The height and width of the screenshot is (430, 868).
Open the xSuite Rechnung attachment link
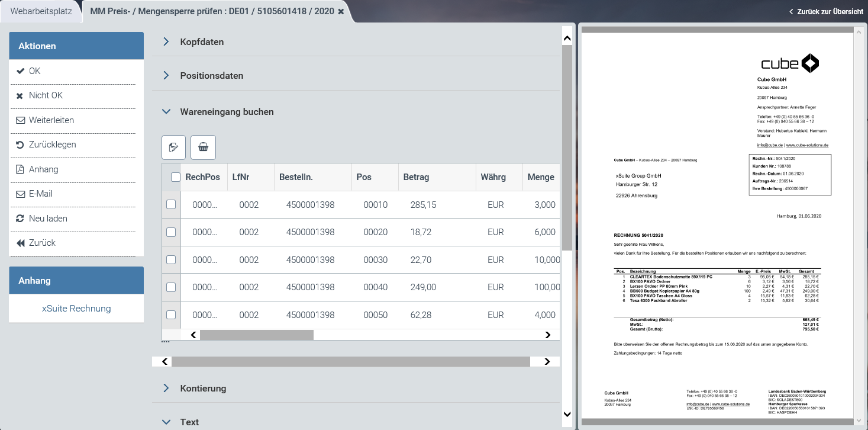click(x=76, y=309)
